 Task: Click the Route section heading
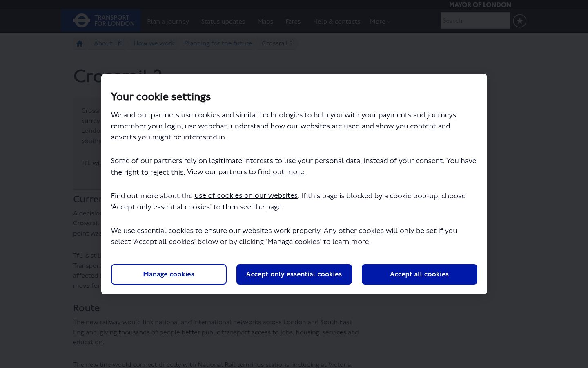coord(87,308)
